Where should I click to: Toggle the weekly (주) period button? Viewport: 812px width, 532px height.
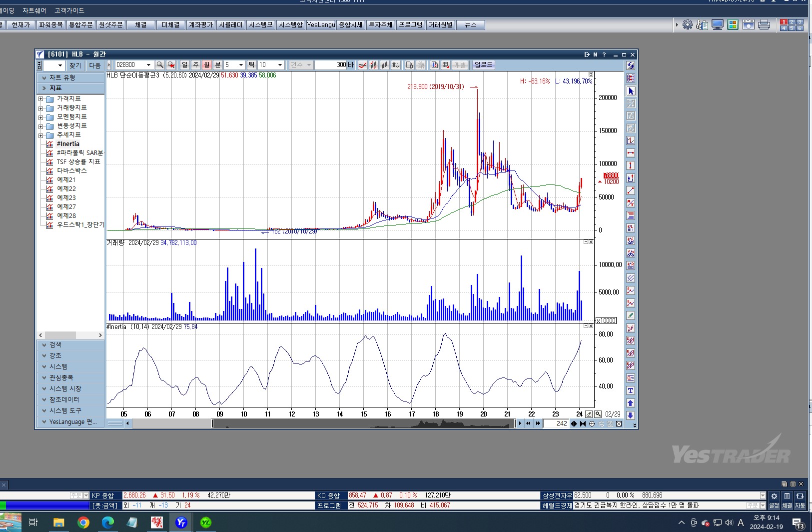(x=196, y=65)
